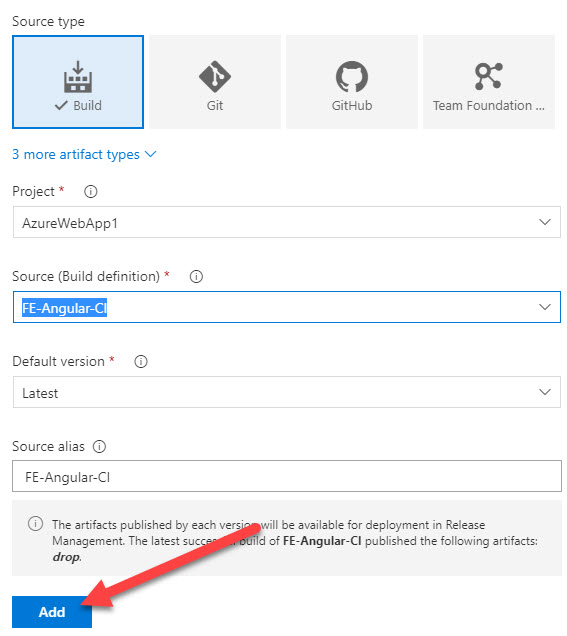This screenshot has width=567, height=636.
Task: Open info icon next to Project
Action: point(90,191)
